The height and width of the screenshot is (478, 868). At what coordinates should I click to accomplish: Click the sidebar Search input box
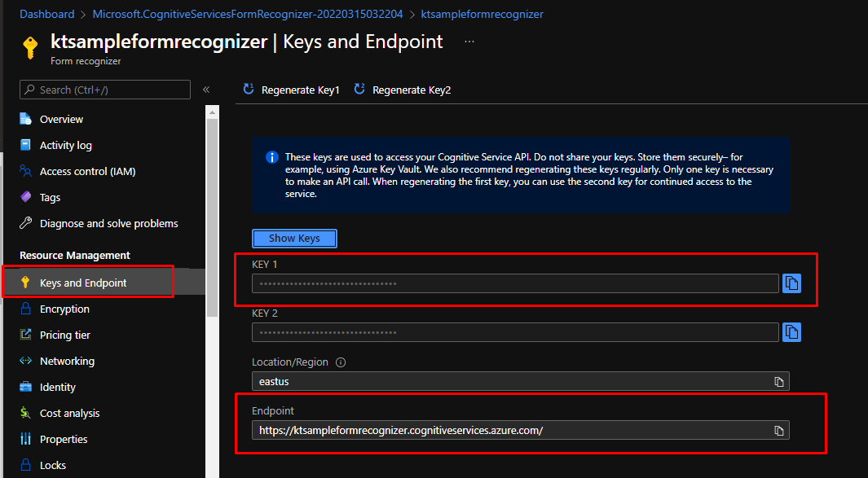(x=104, y=90)
